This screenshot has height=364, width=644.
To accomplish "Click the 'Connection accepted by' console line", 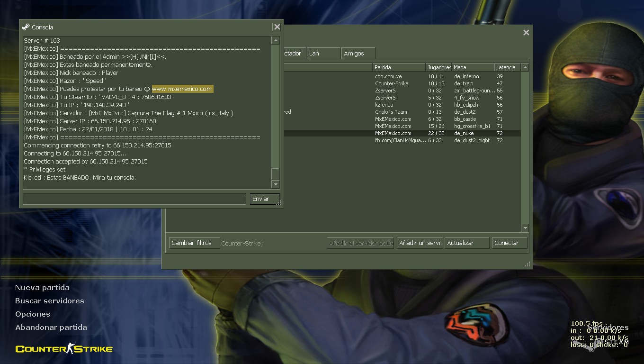I will pyautogui.click(x=86, y=161).
